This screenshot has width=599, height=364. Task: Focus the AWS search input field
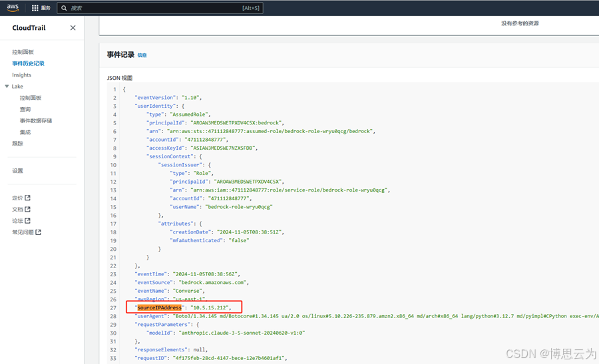(x=160, y=8)
